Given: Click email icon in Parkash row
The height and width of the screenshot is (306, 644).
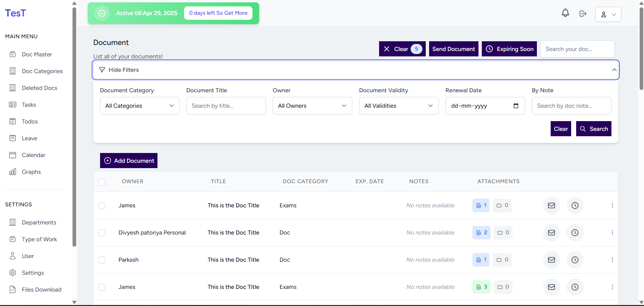Looking at the screenshot, I should tap(551, 260).
